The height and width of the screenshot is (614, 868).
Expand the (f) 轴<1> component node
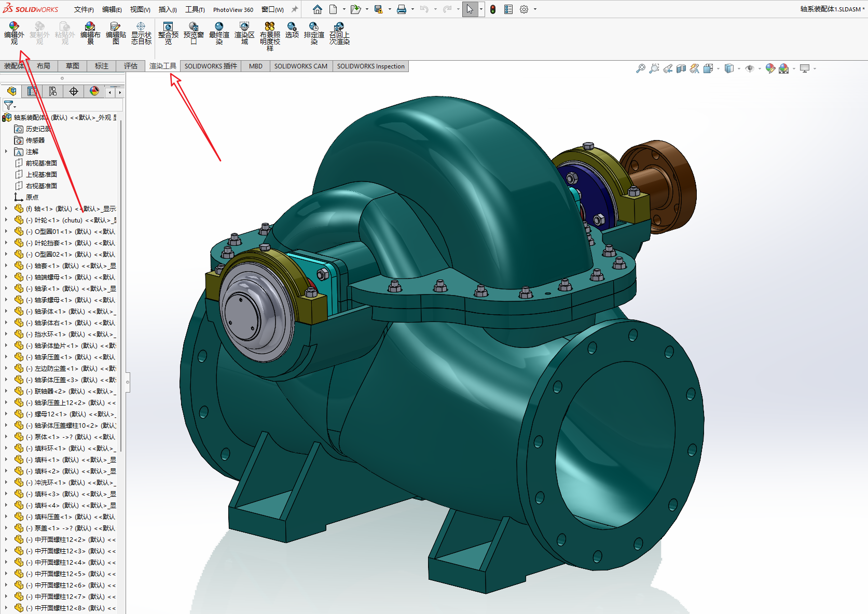(6, 208)
